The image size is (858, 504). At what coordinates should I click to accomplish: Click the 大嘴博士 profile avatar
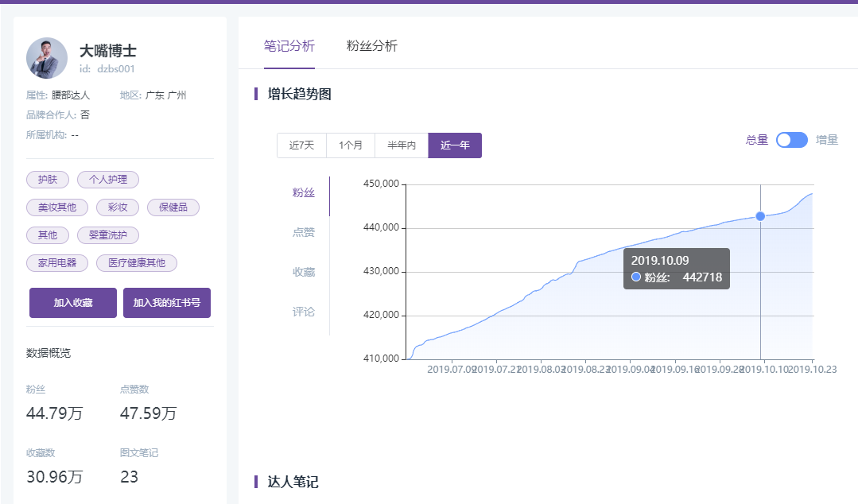coord(46,57)
